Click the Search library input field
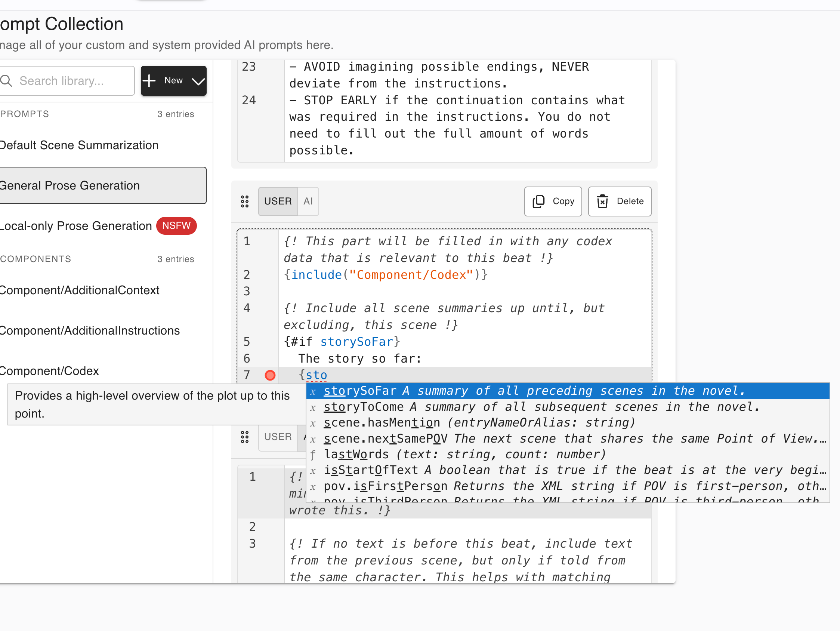The height and width of the screenshot is (631, 840). (68, 80)
